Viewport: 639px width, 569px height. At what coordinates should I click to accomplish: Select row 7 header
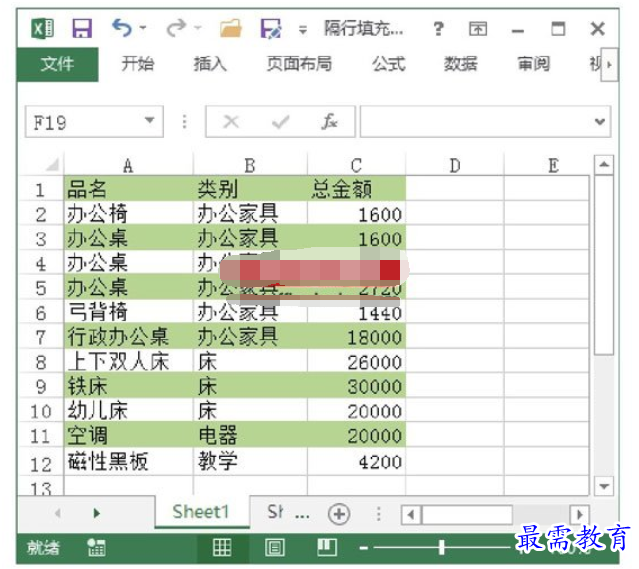pyautogui.click(x=41, y=337)
